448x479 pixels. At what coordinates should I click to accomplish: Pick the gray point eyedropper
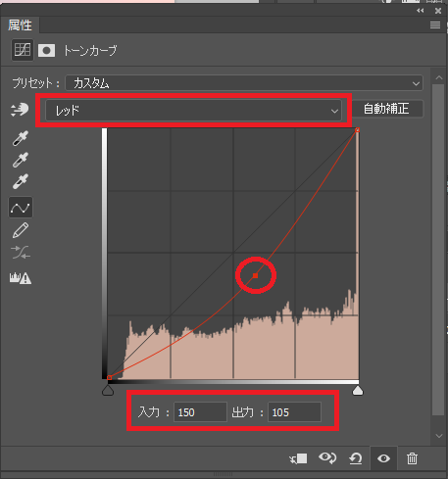[x=20, y=160]
